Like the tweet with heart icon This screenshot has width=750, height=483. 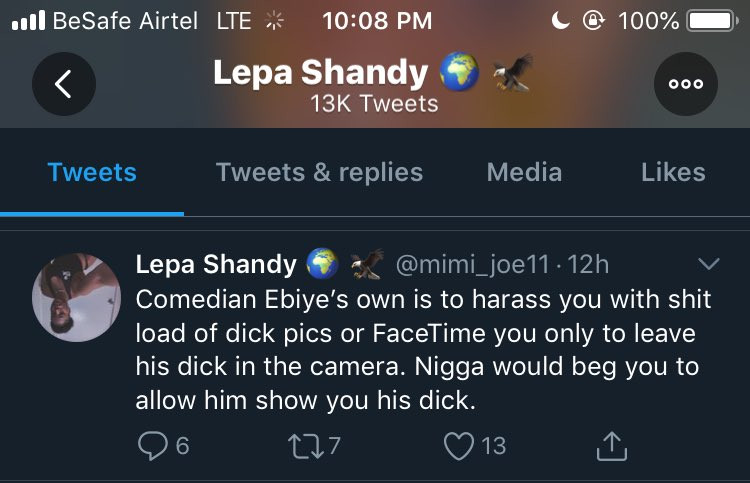458,446
